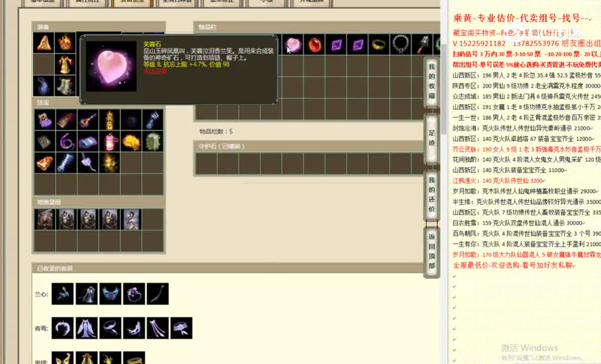The height and width of the screenshot is (364, 601).
Task: Click the pink heart gem in inventory
Action: pos(293,45)
